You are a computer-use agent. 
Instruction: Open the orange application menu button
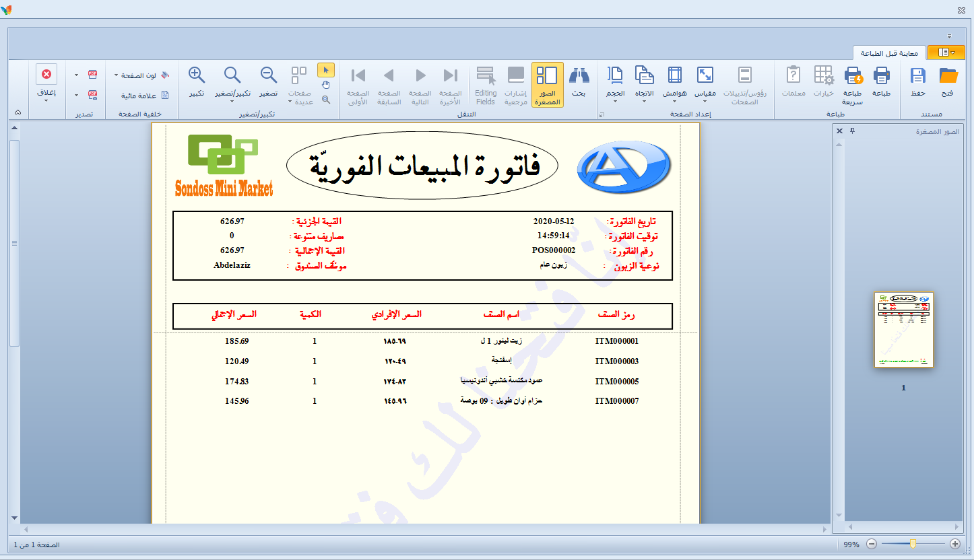coord(945,53)
